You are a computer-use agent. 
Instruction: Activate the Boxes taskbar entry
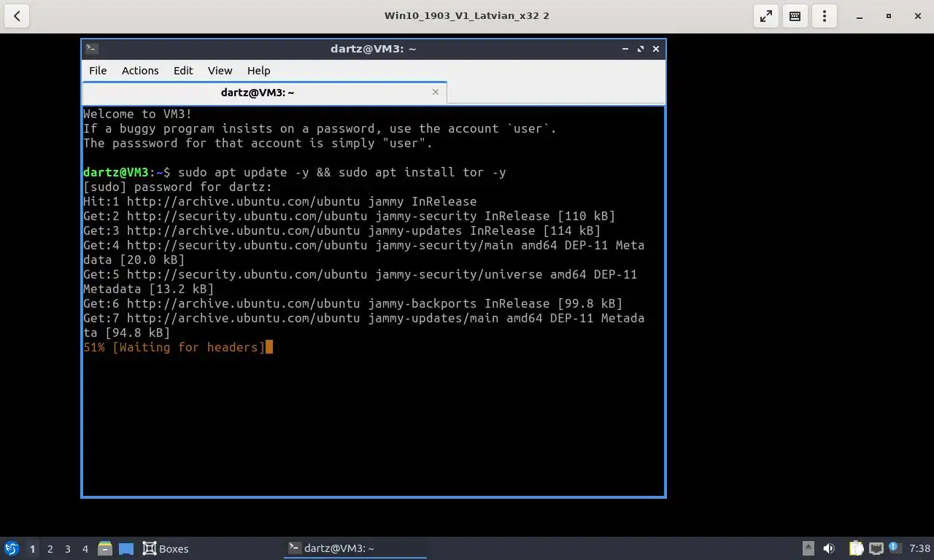166,548
